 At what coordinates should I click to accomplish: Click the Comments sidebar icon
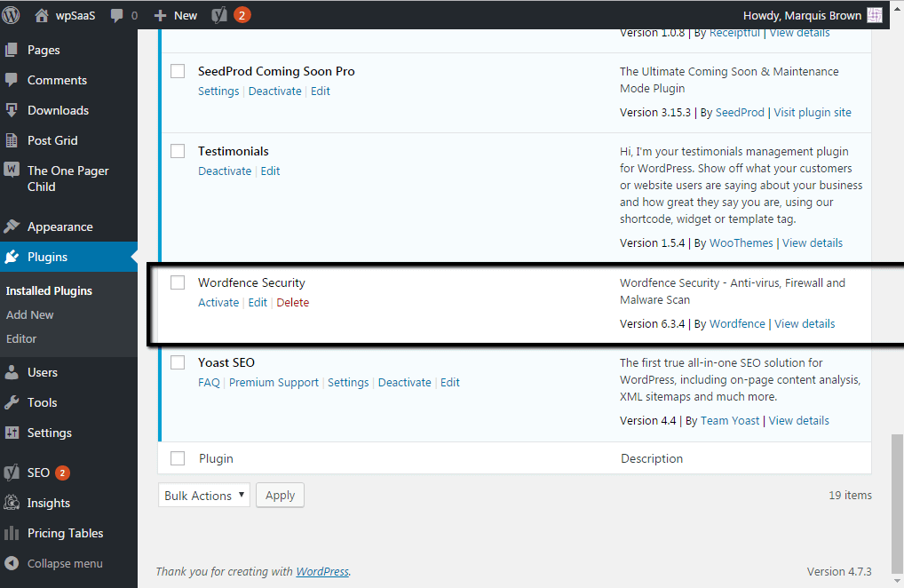(x=12, y=80)
